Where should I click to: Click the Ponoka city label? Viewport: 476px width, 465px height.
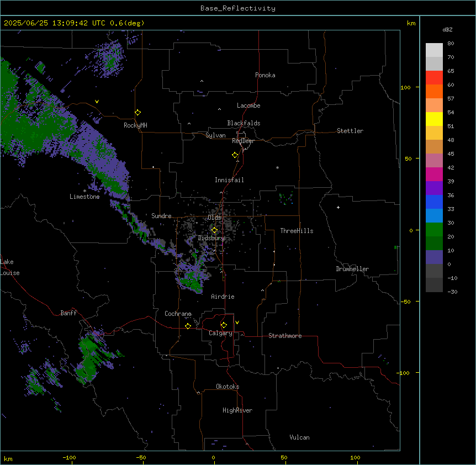point(265,75)
